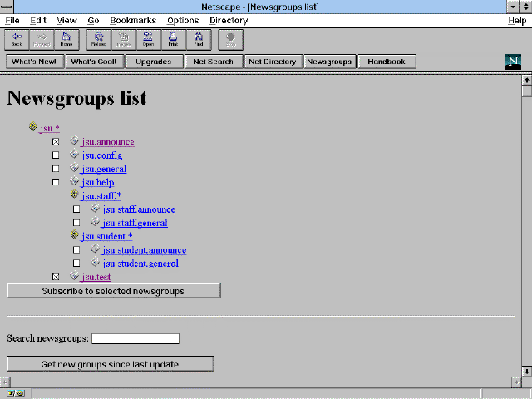Click the What's Cool! directory button
Image resolution: width=532 pixels, height=399 pixels.
(94, 62)
